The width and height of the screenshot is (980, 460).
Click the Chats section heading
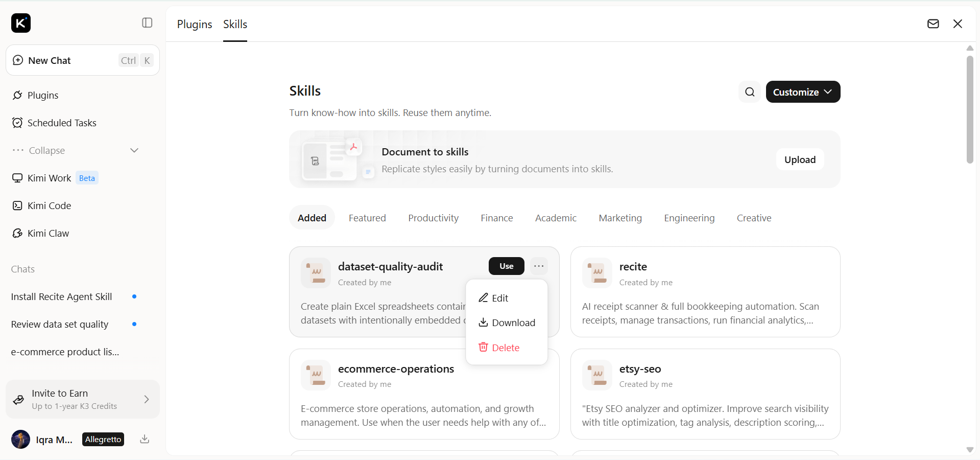pyautogui.click(x=23, y=269)
